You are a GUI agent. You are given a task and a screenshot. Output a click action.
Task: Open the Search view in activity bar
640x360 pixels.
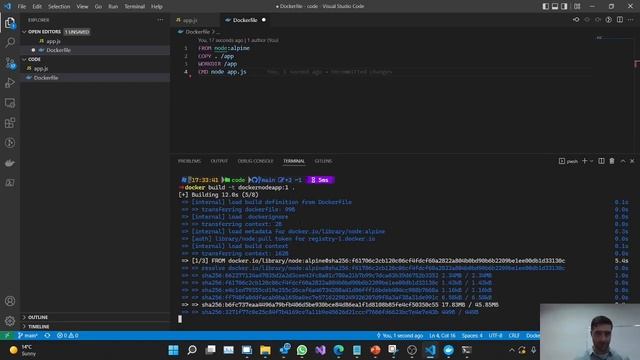coord(10,42)
